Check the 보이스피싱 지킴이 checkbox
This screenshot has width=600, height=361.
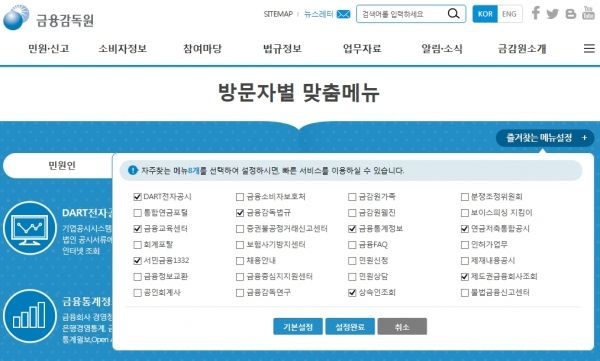tap(465, 213)
